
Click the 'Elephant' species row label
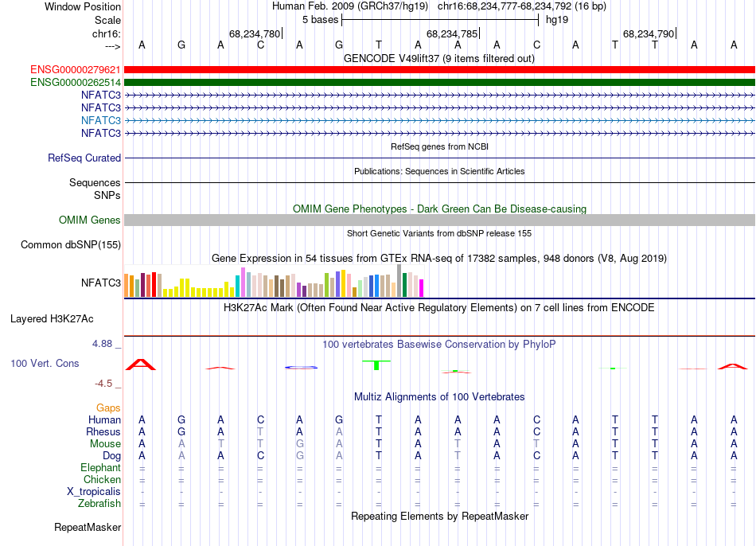point(100,467)
